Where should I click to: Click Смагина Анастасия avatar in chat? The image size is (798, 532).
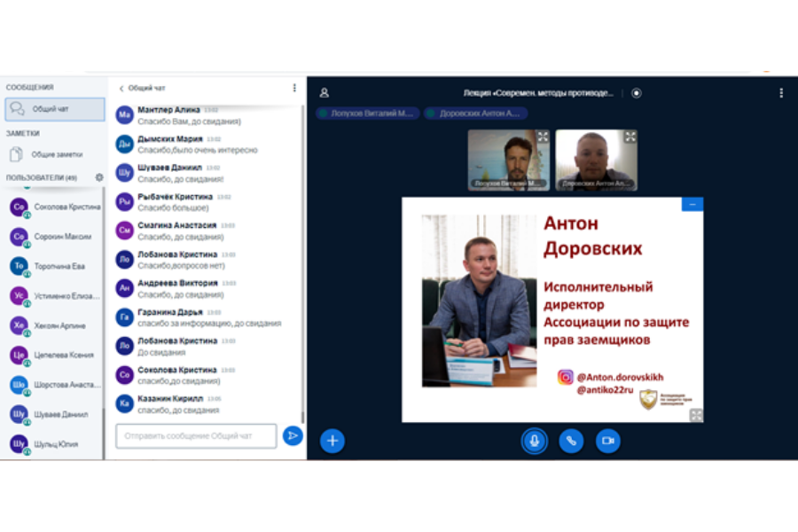point(125,231)
